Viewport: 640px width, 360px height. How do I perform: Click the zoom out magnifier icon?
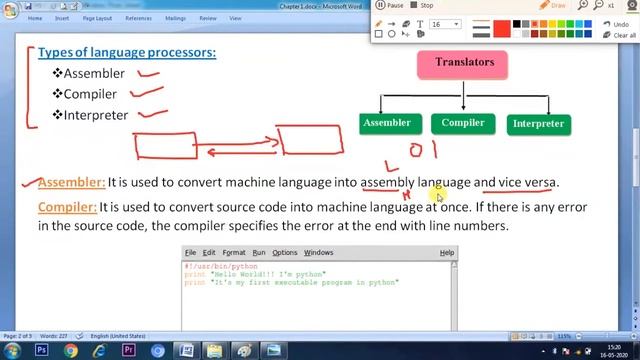598,5
